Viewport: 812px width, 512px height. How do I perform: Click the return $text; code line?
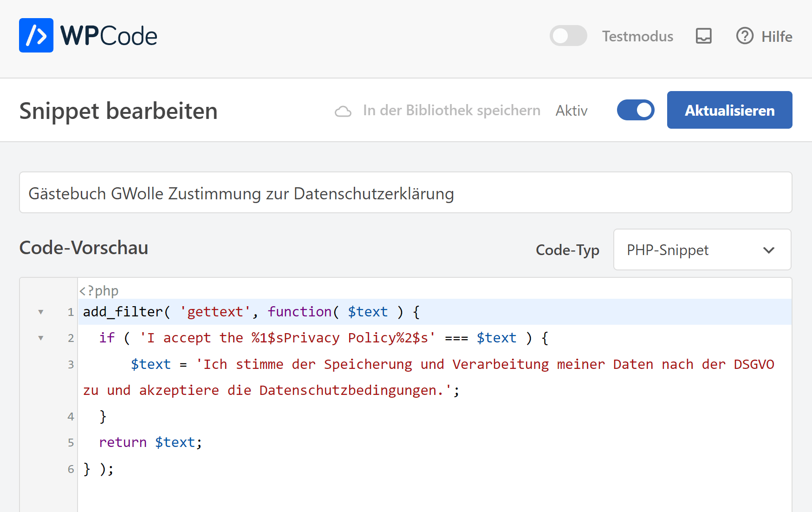pyautogui.click(x=150, y=442)
